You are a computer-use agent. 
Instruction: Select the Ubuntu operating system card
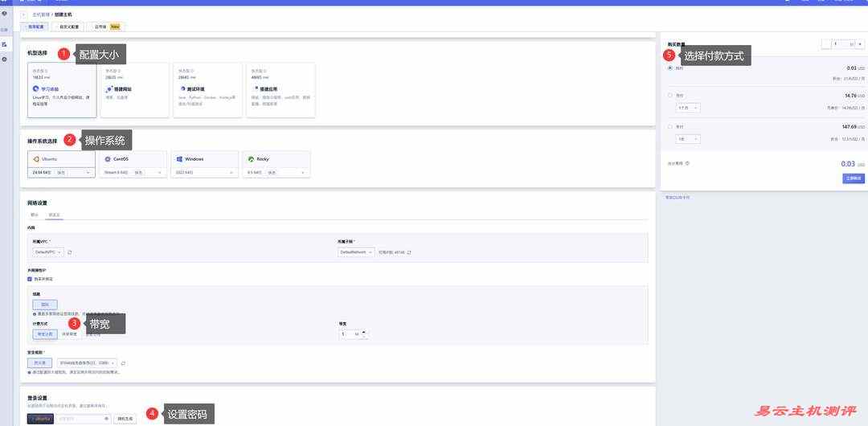tap(62, 159)
